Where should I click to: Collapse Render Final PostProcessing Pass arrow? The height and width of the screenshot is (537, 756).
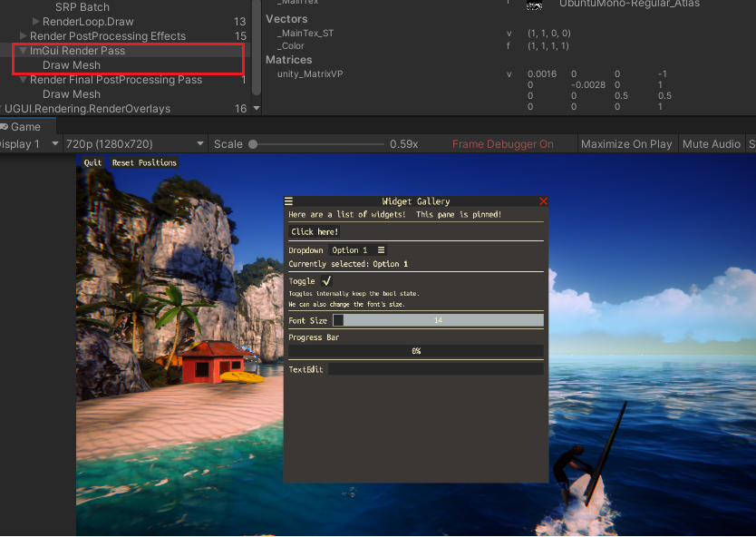click(x=23, y=80)
